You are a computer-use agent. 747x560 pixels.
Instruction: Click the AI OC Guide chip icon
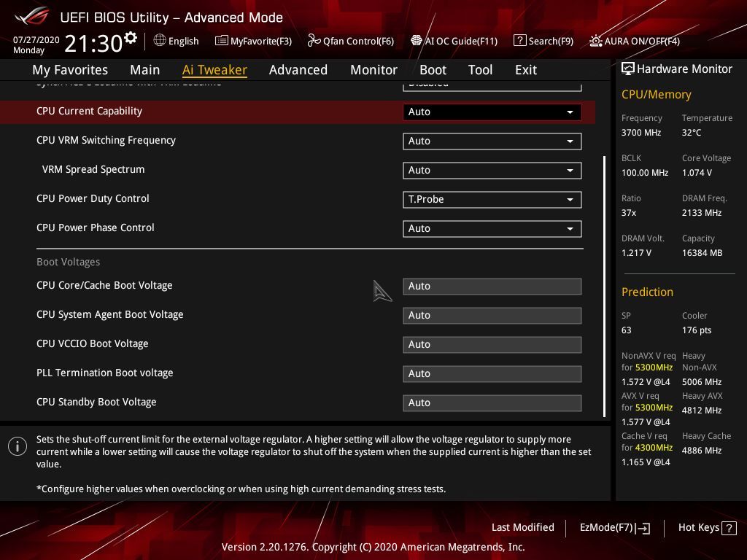(x=417, y=41)
